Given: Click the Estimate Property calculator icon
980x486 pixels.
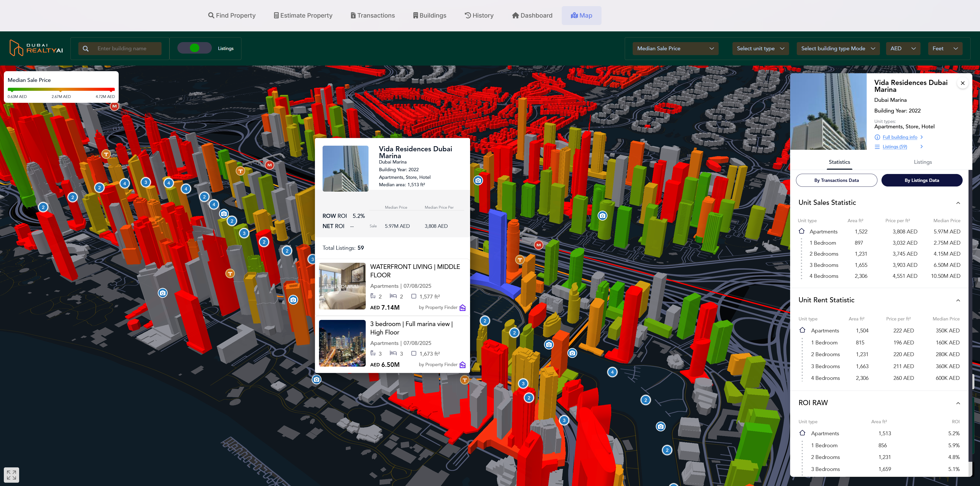Looking at the screenshot, I should click(276, 16).
